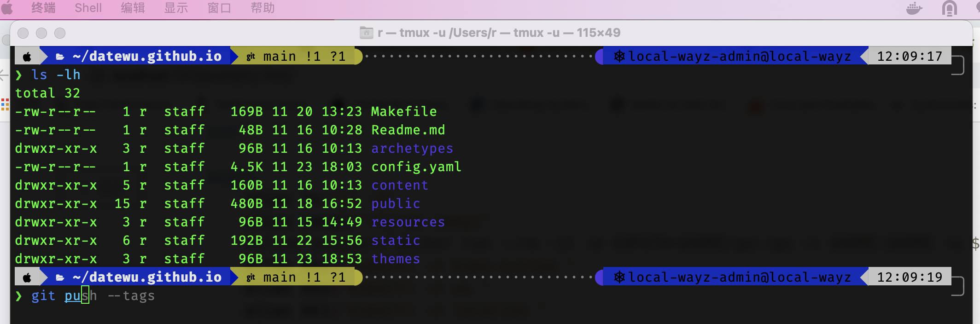Open the Apple menu
This screenshot has height=324, width=980.
click(x=7, y=8)
